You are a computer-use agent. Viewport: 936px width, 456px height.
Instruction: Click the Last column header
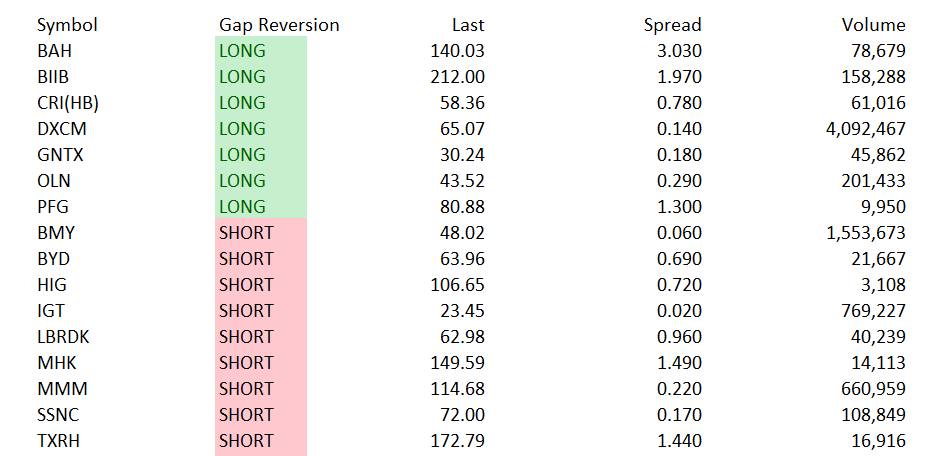tap(466, 25)
